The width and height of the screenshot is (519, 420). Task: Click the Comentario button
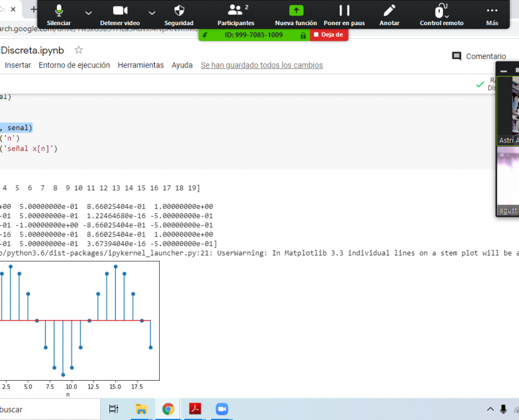point(479,56)
